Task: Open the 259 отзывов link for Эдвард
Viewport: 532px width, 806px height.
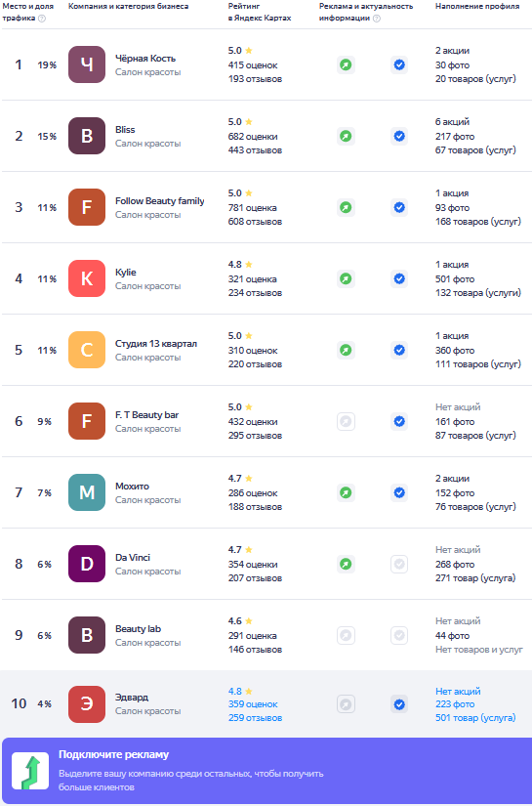Action: tap(255, 718)
